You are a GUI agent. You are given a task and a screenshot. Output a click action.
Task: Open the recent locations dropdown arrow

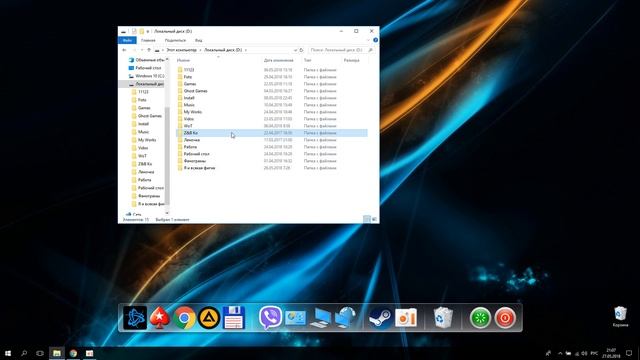tap(142, 50)
